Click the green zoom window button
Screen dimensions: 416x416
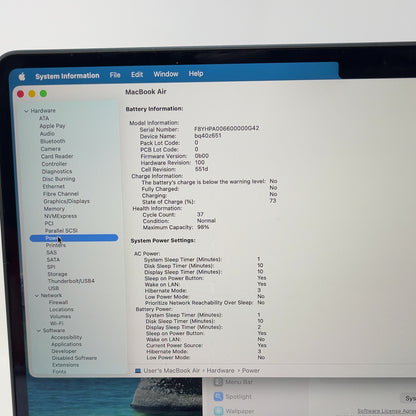(x=43, y=94)
